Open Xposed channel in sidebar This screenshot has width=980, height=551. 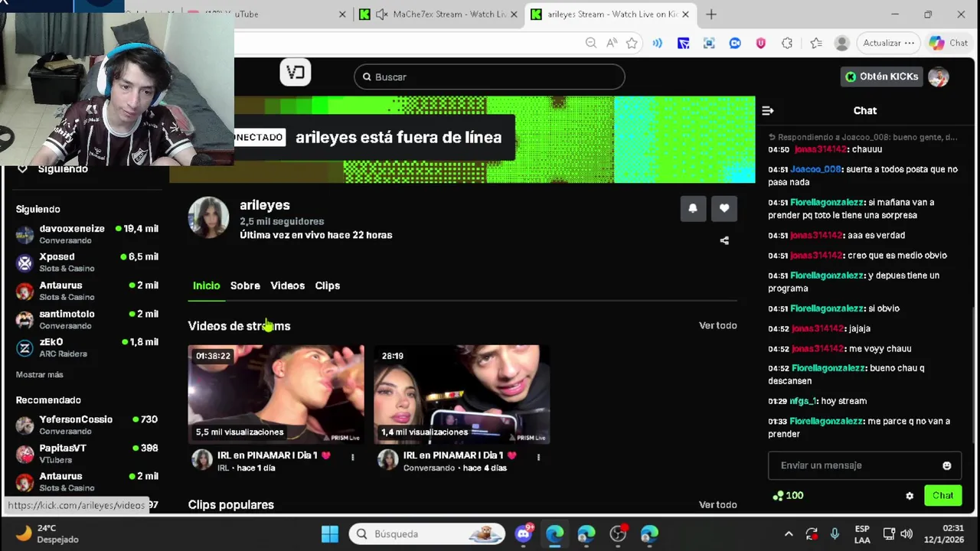pos(87,262)
